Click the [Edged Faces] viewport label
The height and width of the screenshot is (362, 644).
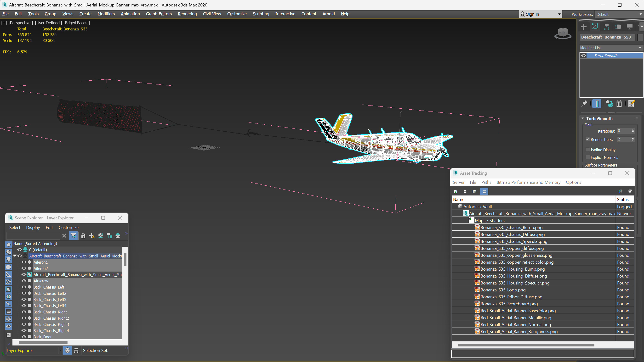pos(76,23)
